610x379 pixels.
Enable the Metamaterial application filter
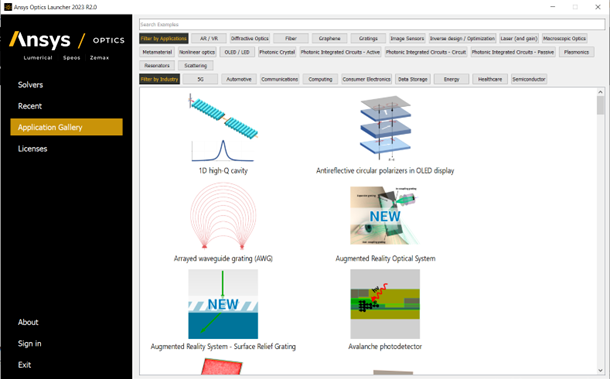click(157, 52)
